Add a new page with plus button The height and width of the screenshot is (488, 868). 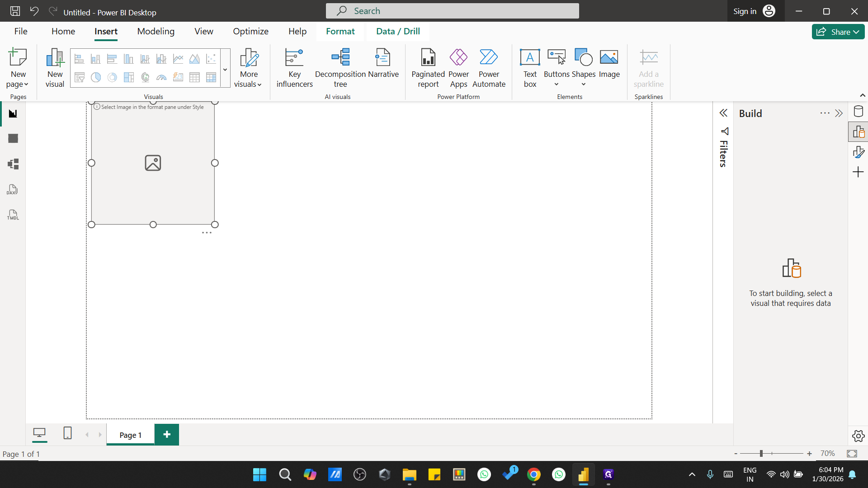click(167, 434)
